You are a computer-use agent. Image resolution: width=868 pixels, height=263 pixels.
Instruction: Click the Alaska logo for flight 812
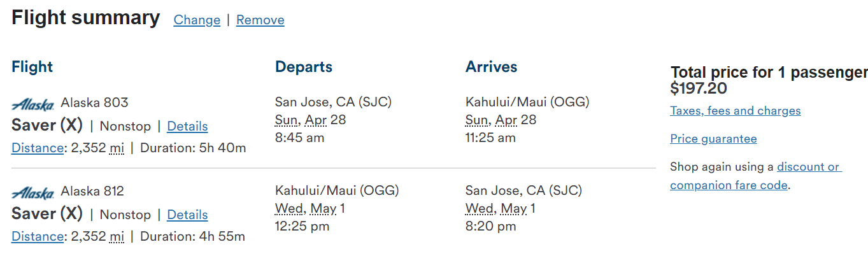pos(33,192)
